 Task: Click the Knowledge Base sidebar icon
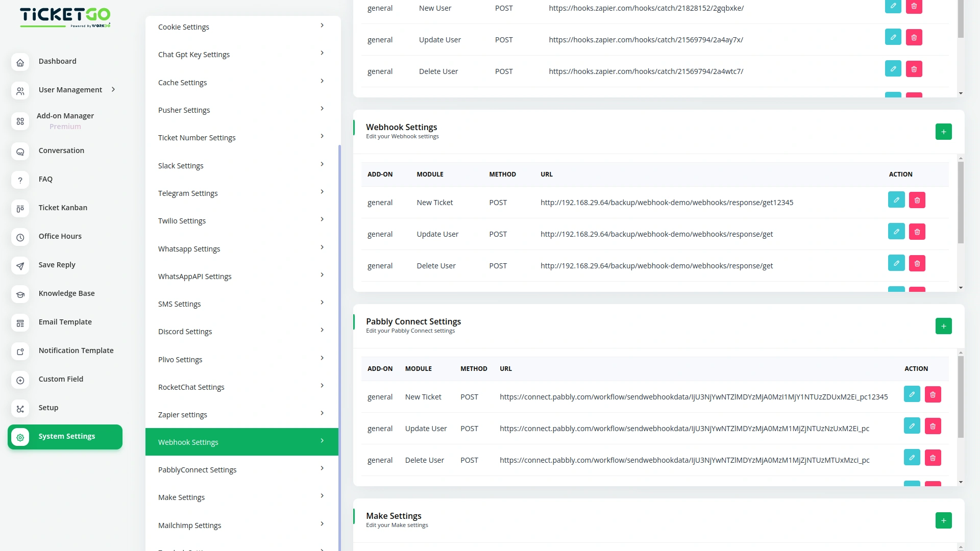click(x=20, y=294)
